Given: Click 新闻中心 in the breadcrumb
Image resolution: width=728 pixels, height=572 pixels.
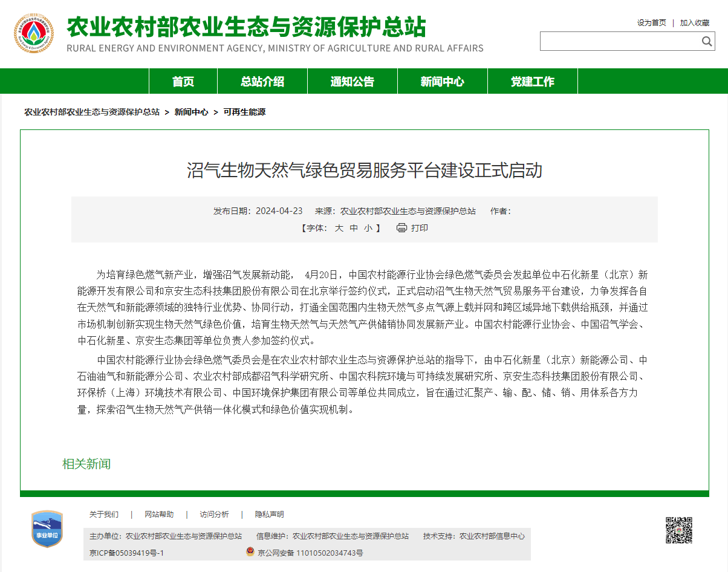Looking at the screenshot, I should tap(191, 112).
